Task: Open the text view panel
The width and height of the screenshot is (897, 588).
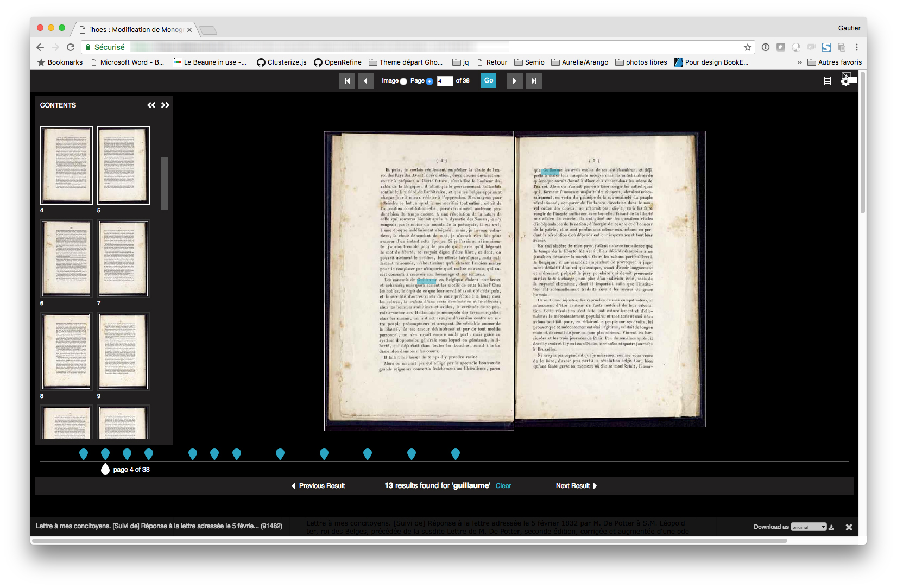Action: 827,80
